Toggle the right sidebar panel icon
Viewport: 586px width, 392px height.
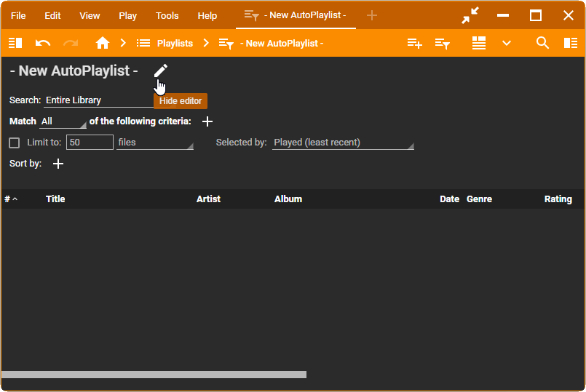(571, 43)
